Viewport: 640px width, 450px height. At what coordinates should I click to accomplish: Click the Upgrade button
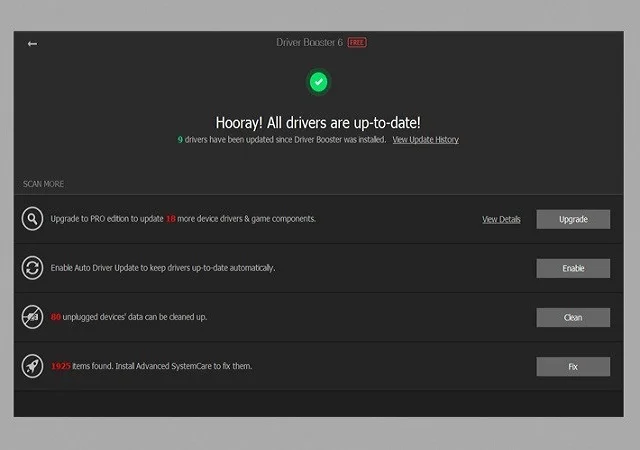point(573,219)
